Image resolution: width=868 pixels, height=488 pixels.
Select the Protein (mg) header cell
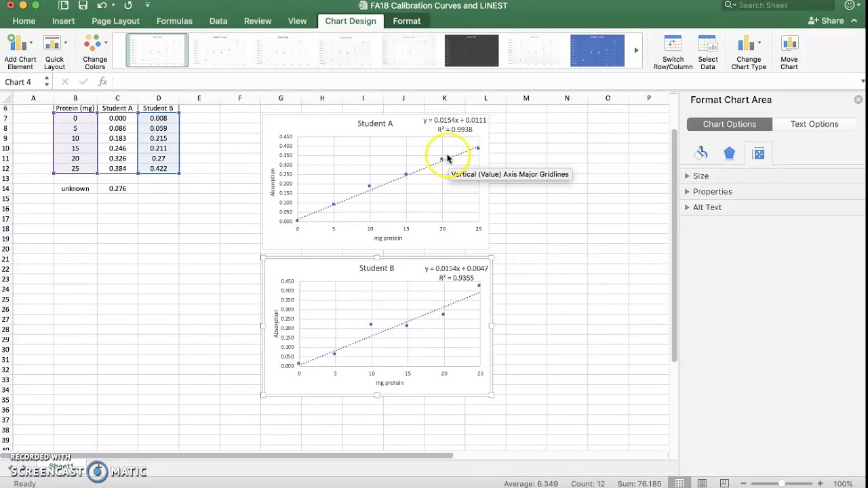click(75, 108)
